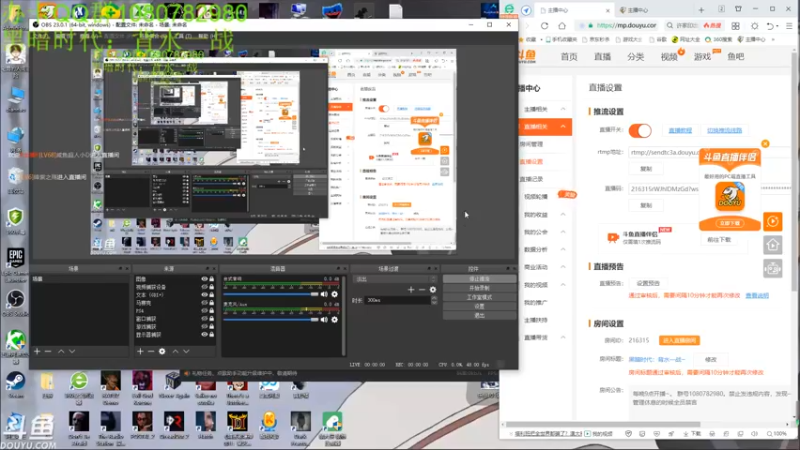The height and width of the screenshot is (450, 800).
Task: Adjust desktop audio volume slider in mixer
Action: pyautogui.click(x=270, y=294)
